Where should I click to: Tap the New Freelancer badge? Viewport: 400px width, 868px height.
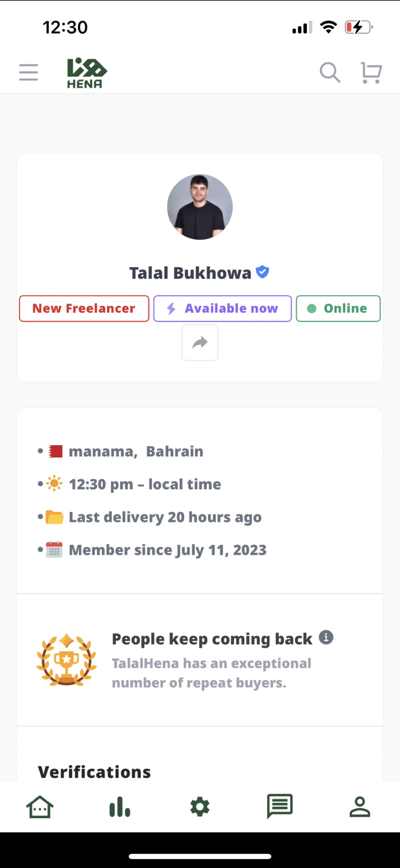pyautogui.click(x=84, y=309)
